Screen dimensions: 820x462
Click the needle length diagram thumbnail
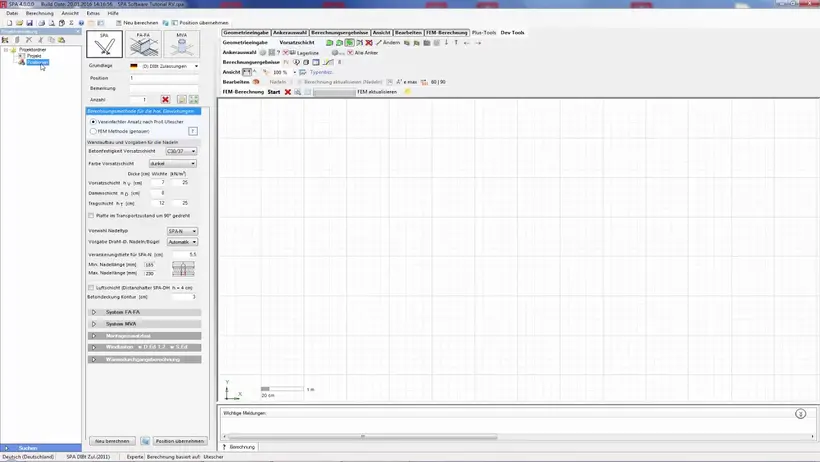click(x=183, y=269)
